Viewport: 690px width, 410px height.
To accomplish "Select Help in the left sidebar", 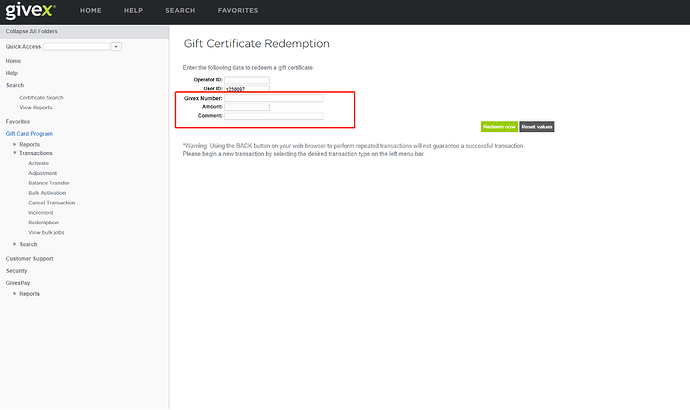I will [x=12, y=73].
